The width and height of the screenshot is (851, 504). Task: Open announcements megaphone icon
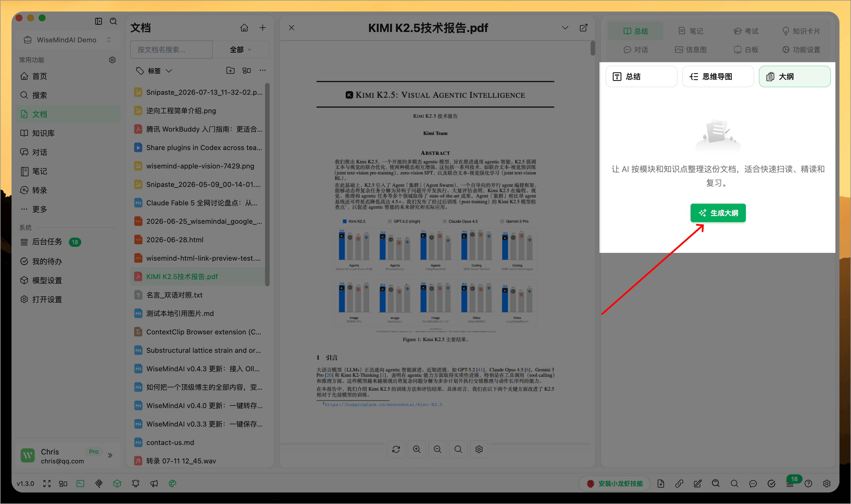pos(154,484)
